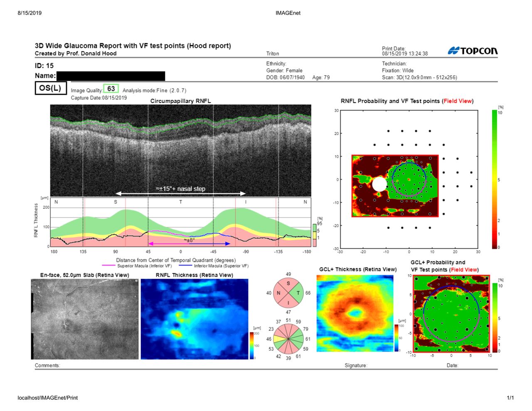Click the GCL+ Probability field map
Image resolution: width=532 pixels, height=411 pixels.
451,314
